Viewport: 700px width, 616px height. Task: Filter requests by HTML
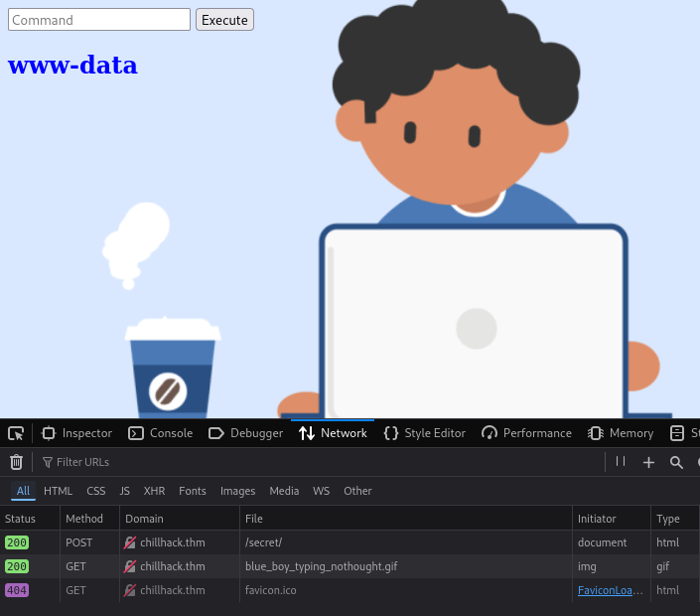(58, 491)
